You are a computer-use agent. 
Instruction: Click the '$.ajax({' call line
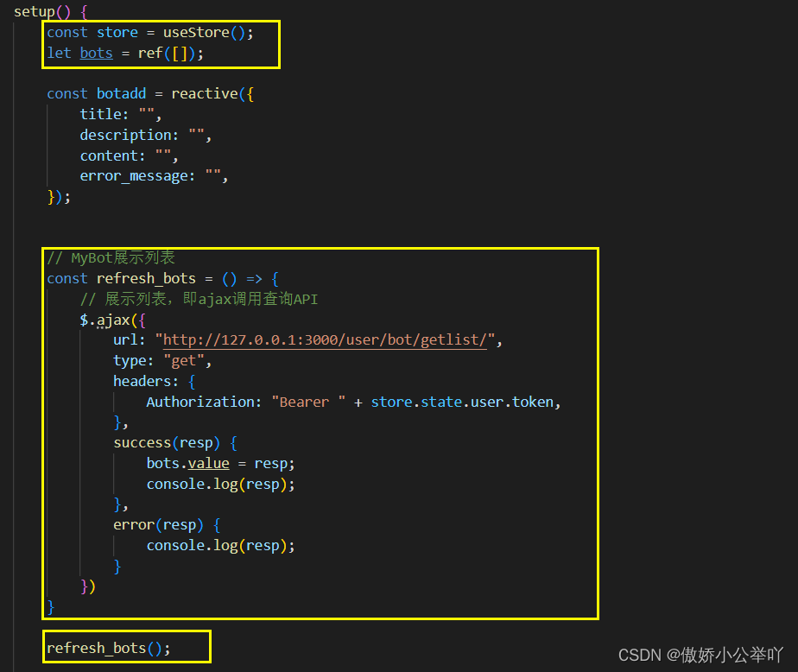pyautogui.click(x=113, y=320)
